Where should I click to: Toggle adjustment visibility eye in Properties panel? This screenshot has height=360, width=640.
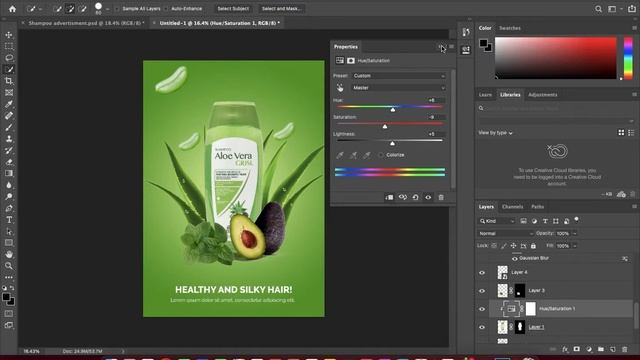point(428,198)
